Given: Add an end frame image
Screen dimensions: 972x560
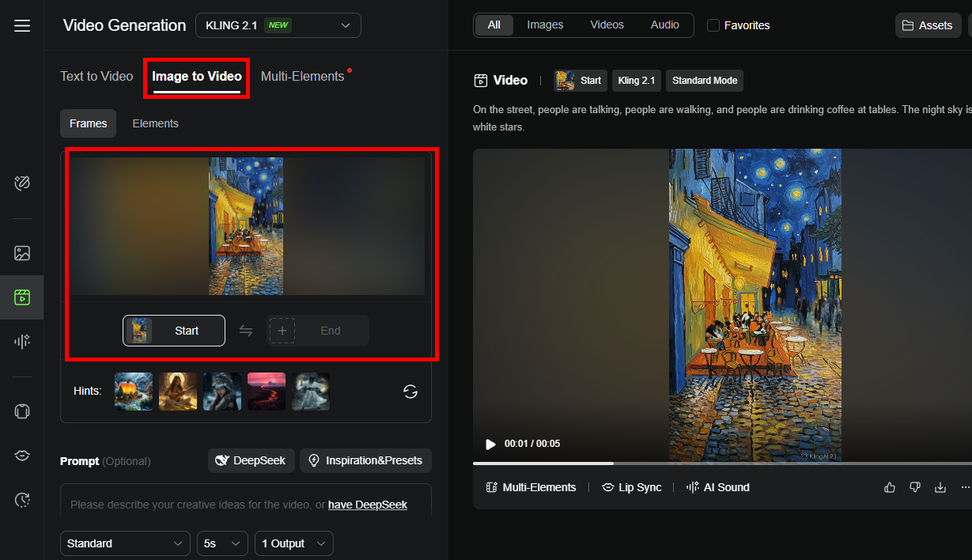Looking at the screenshot, I should [x=318, y=331].
